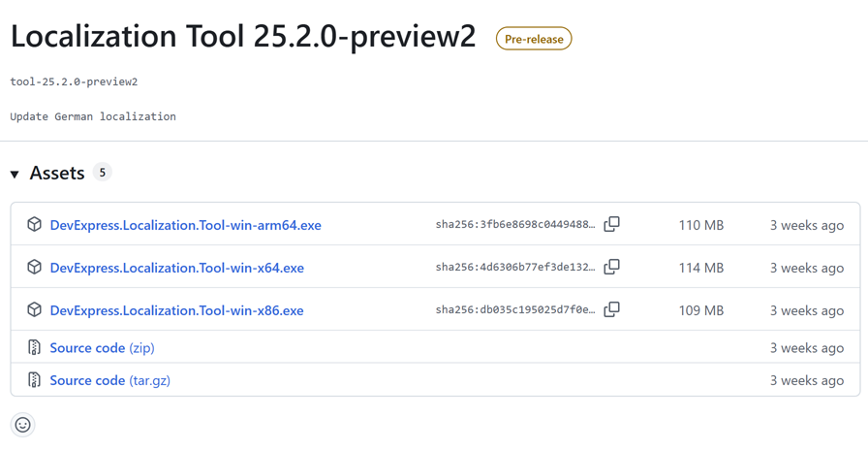Click the 109 MB file size

tap(700, 310)
